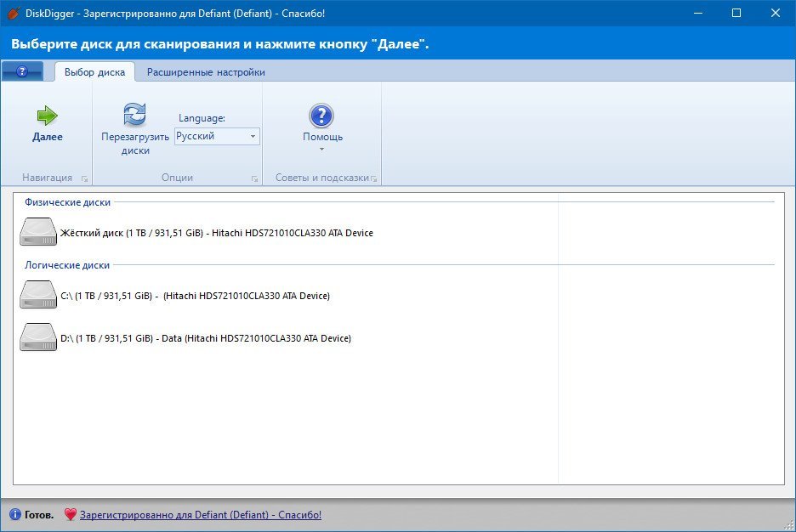Open the Советы и подсказки group launcher
This screenshot has height=532, width=796.
point(374,178)
